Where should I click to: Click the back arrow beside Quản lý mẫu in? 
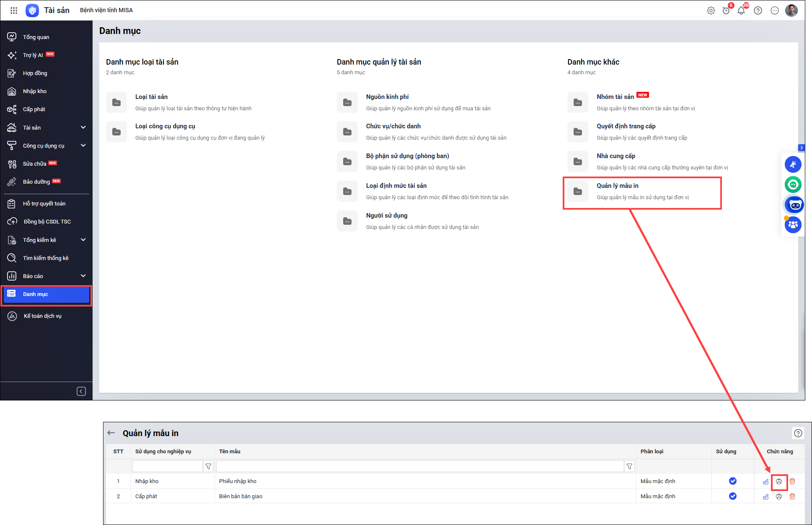coord(111,433)
